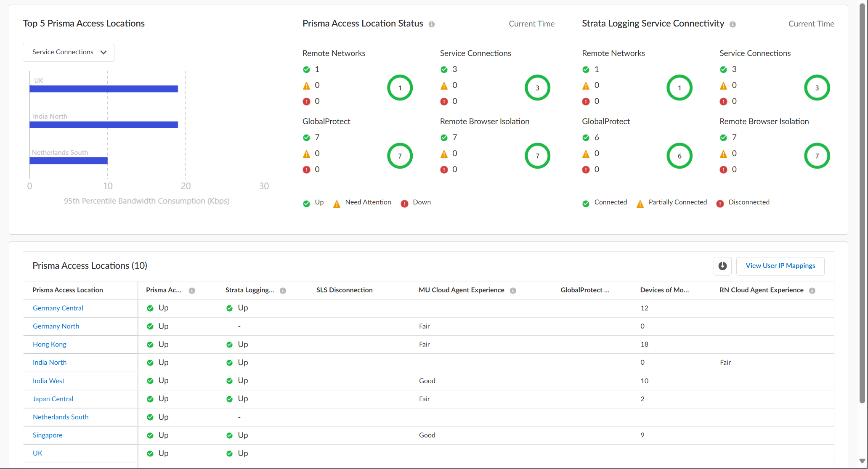Screen dimensions: 868x469
Task: Download the Prisma Access Locations table
Action: click(722, 266)
